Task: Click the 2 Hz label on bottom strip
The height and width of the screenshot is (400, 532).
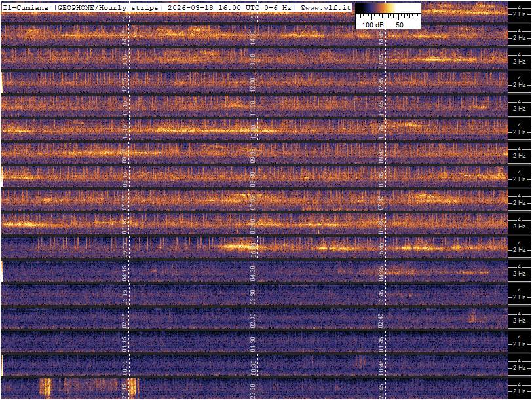Action: tap(520, 392)
